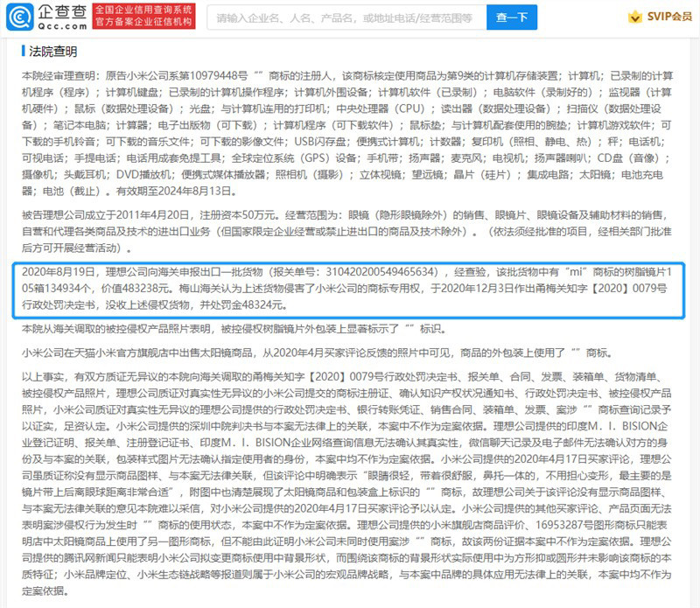
Task: Click the text 被告理想公司成立于2011年4月20日
Action: (x=105, y=215)
